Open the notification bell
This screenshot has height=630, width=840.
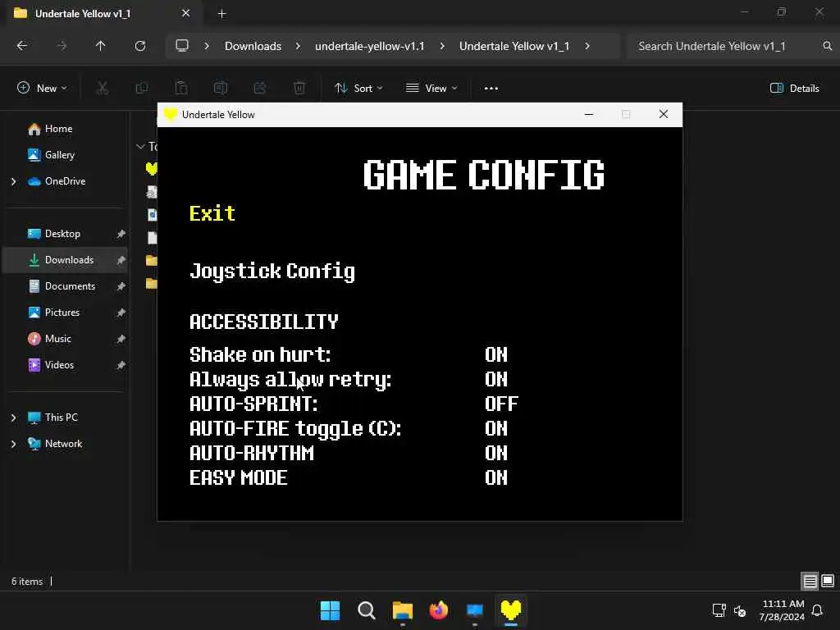(818, 610)
